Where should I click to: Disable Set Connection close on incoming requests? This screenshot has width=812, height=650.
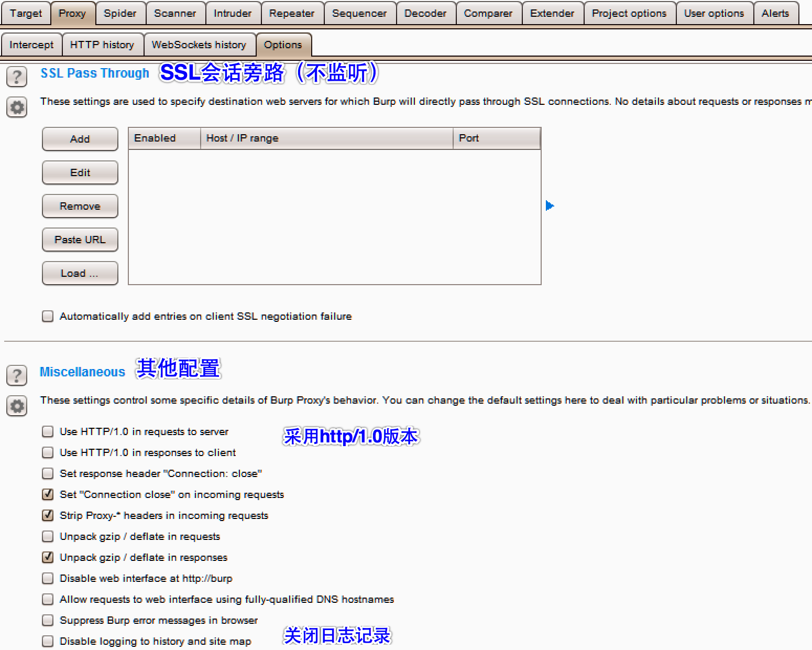coord(48,494)
